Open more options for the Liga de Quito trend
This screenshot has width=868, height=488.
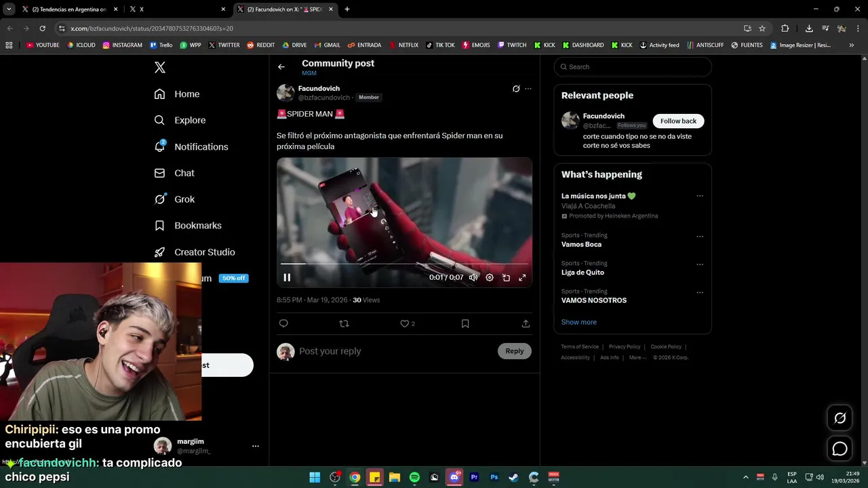tap(700, 264)
